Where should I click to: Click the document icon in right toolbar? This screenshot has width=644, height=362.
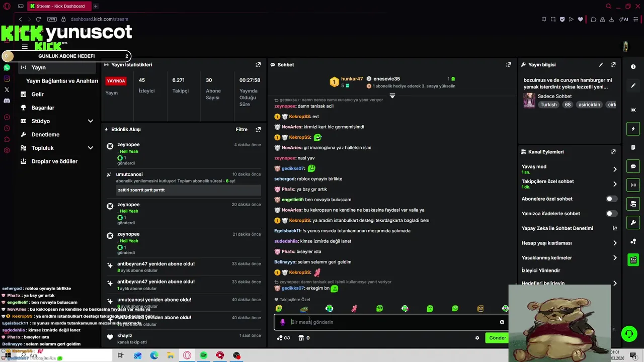tap(633, 148)
